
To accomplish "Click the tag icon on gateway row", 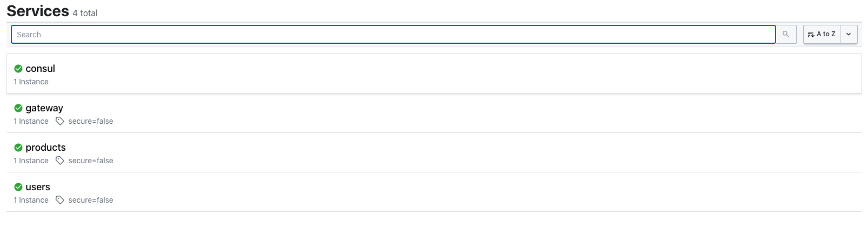I will (x=60, y=121).
